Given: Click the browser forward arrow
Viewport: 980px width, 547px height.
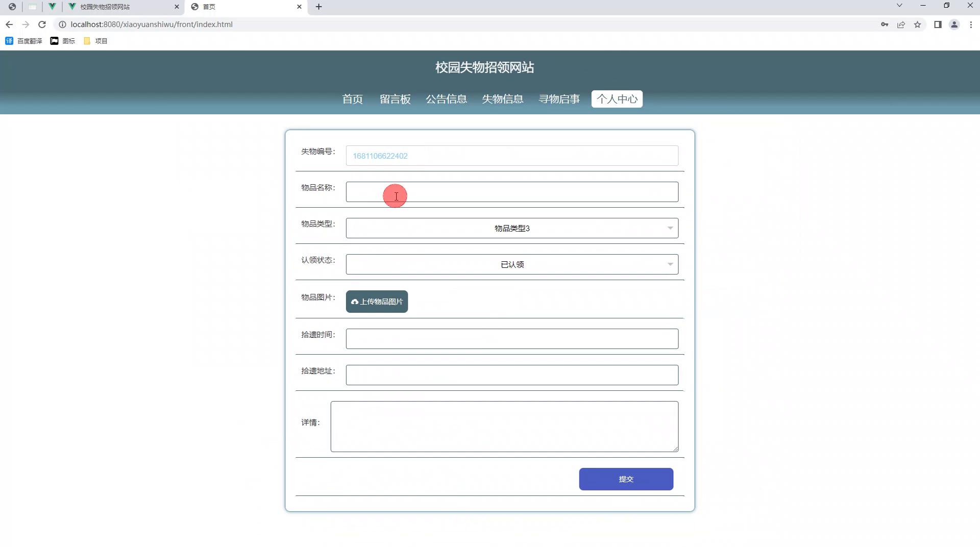Looking at the screenshot, I should [26, 24].
